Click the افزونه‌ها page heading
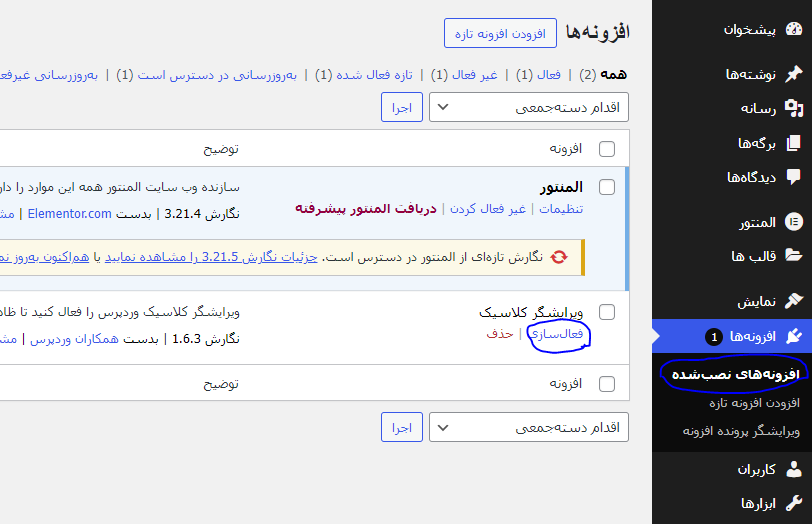Screen dimensions: 812x524 point(598,33)
